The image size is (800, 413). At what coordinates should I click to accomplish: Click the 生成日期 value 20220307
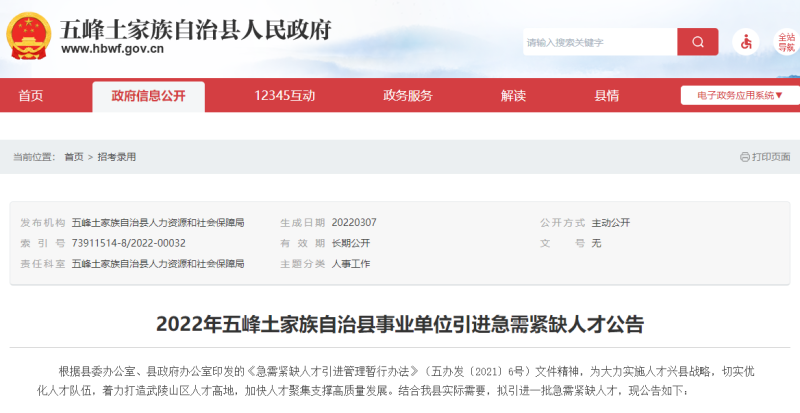(354, 223)
